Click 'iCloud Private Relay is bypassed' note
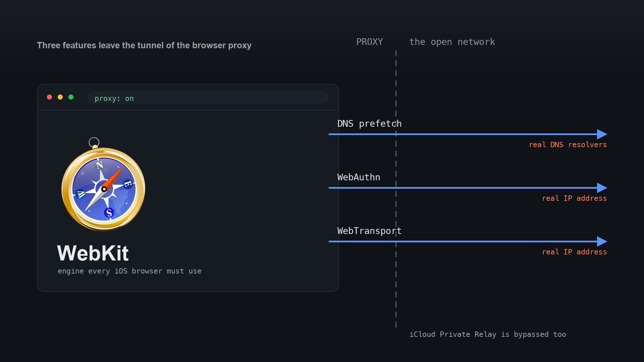The image size is (644, 362). [x=488, y=335]
